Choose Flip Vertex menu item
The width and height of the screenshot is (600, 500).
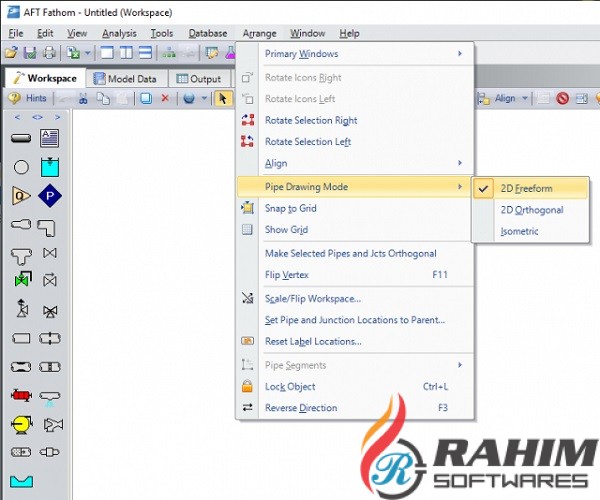pyautogui.click(x=355, y=275)
